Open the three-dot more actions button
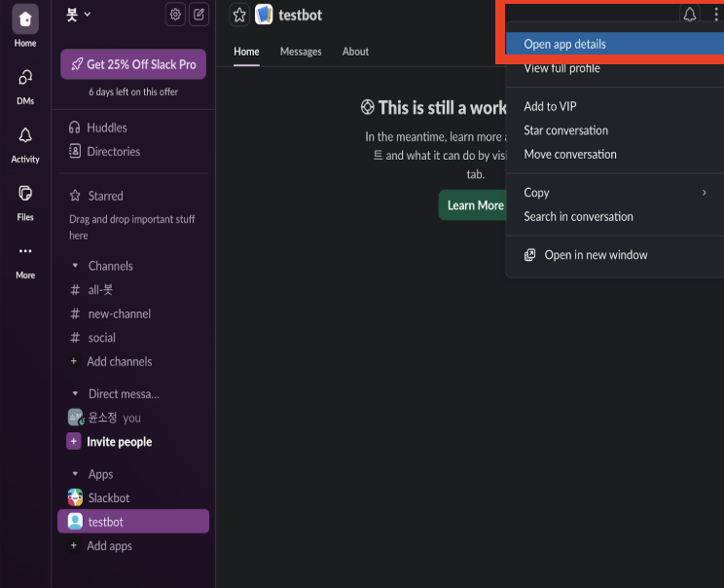 click(715, 15)
